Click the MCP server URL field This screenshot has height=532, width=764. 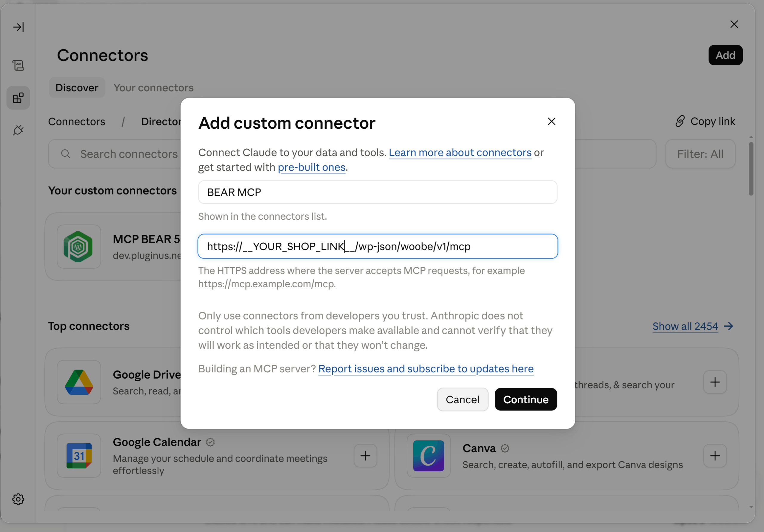click(x=378, y=246)
